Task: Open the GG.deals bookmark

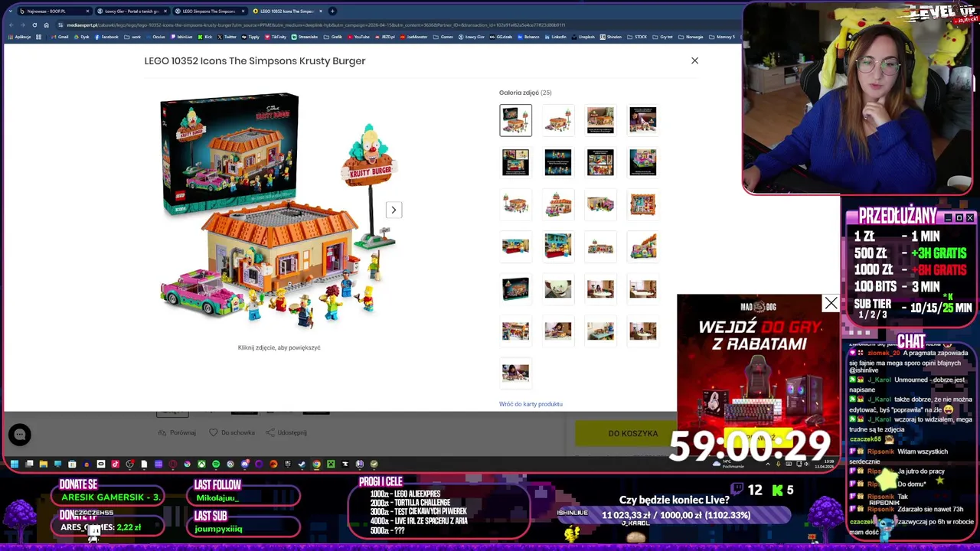Action: (x=501, y=37)
